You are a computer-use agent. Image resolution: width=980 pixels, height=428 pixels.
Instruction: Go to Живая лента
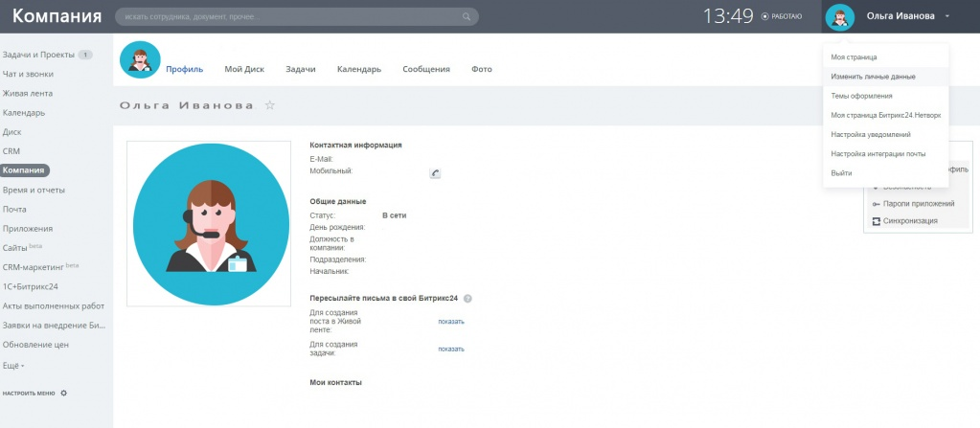tap(28, 94)
